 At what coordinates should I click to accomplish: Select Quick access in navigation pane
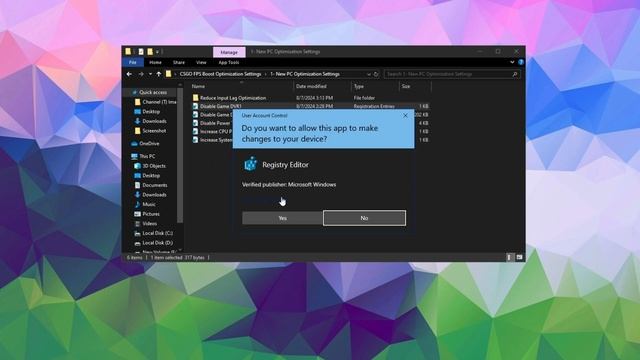tap(153, 93)
